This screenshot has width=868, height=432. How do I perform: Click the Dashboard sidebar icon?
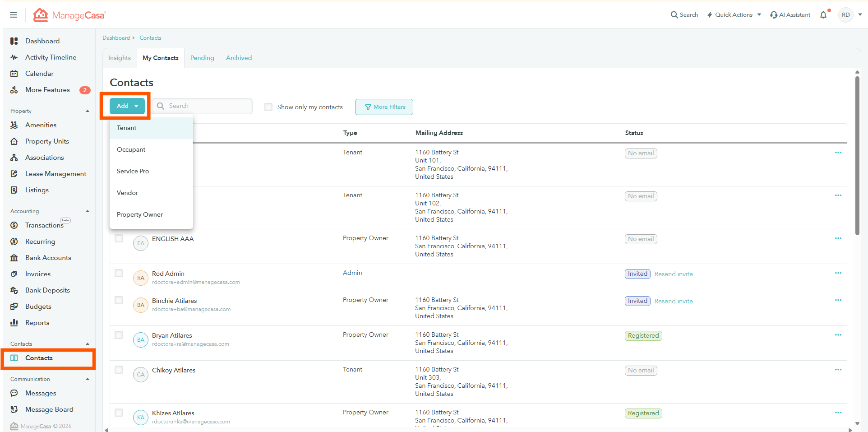(x=14, y=41)
